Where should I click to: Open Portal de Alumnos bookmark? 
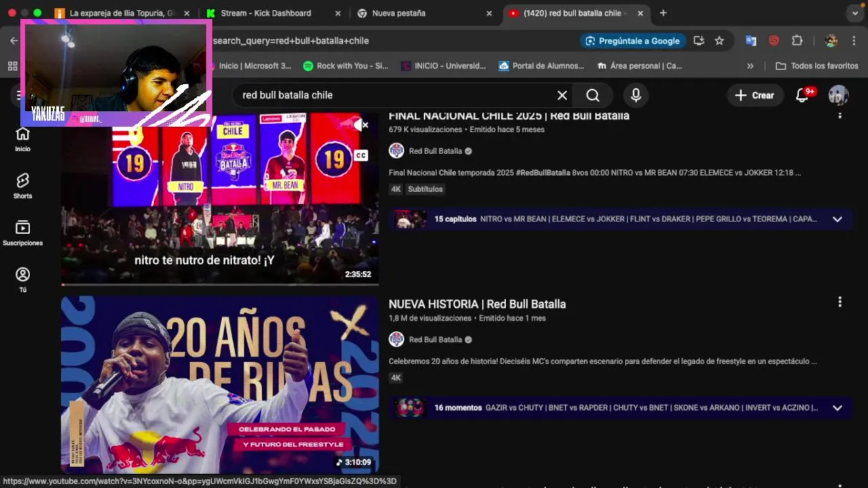pyautogui.click(x=541, y=66)
